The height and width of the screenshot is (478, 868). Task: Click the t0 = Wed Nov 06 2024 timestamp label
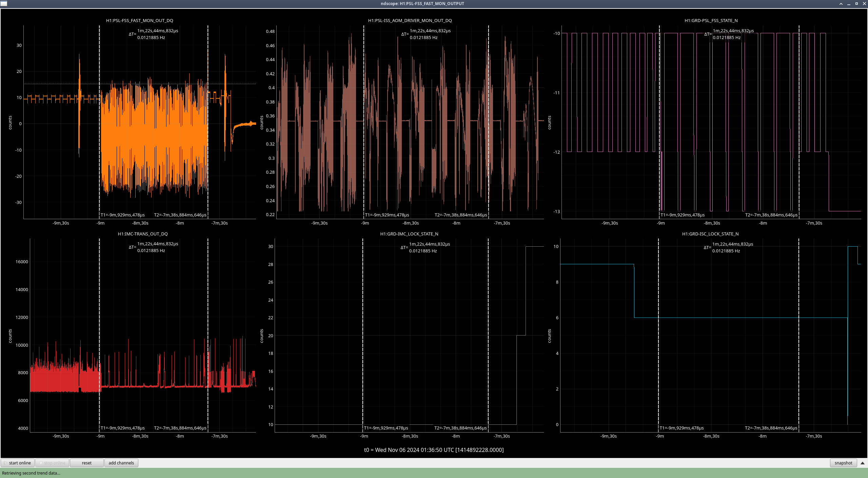[434, 450]
